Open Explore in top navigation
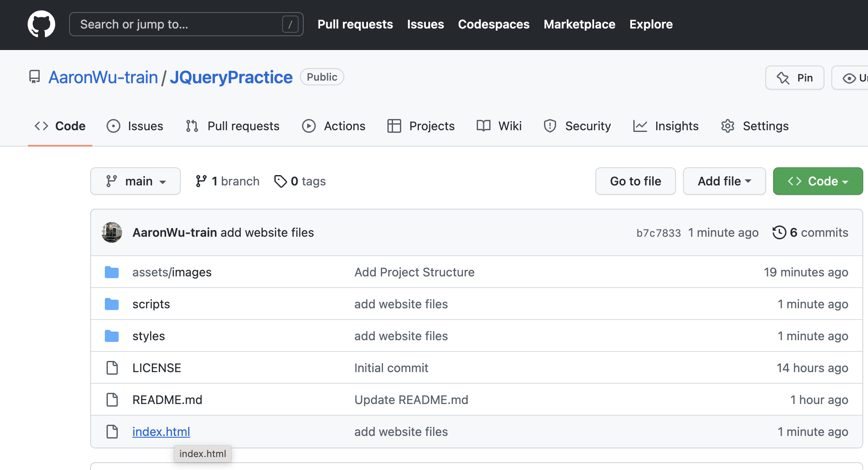Image resolution: width=868 pixels, height=470 pixels. click(651, 24)
